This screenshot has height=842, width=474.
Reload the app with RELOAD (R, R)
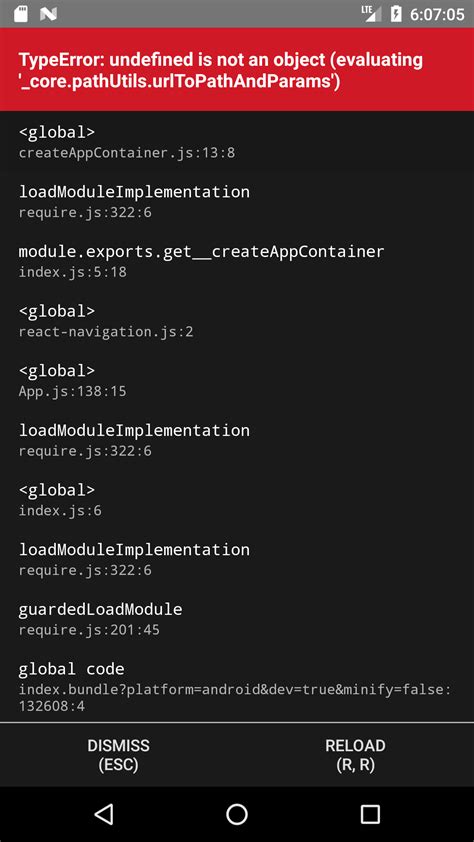pyautogui.click(x=355, y=754)
